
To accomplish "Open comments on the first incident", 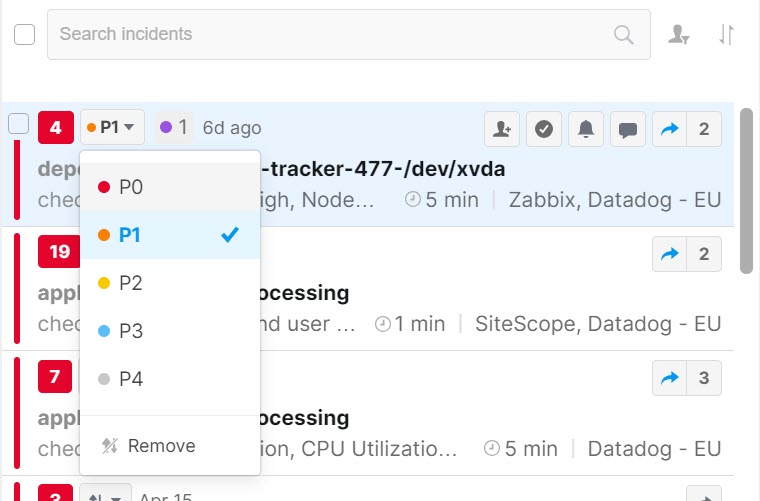I will (x=628, y=129).
